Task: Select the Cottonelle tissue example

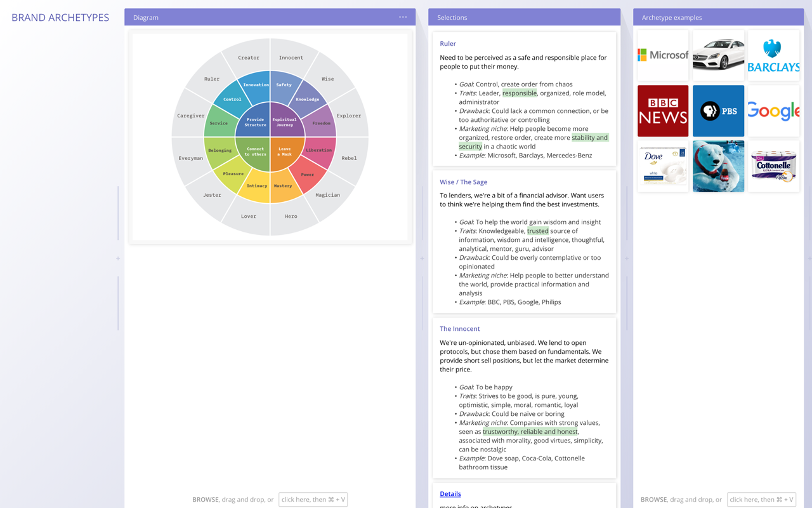Action: point(773,166)
